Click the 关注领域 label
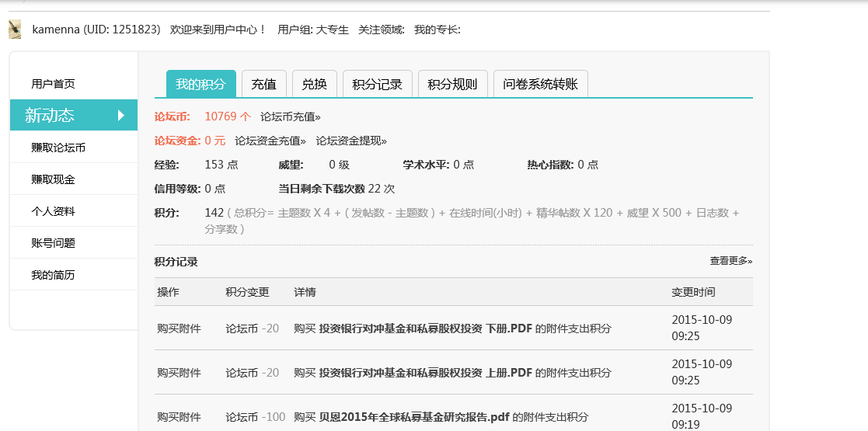Viewport: 868px width, 431px height. pyautogui.click(x=382, y=30)
